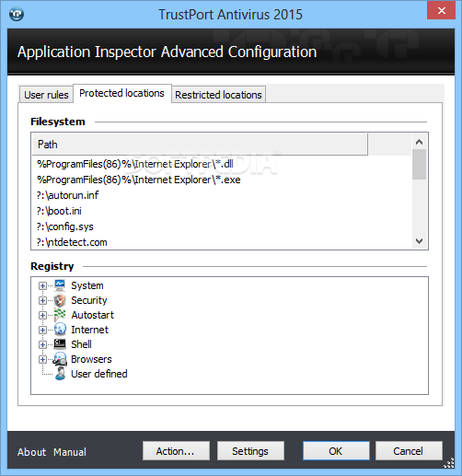Select the ?:\ntdetect.com path row
462x476 pixels.
coord(222,242)
